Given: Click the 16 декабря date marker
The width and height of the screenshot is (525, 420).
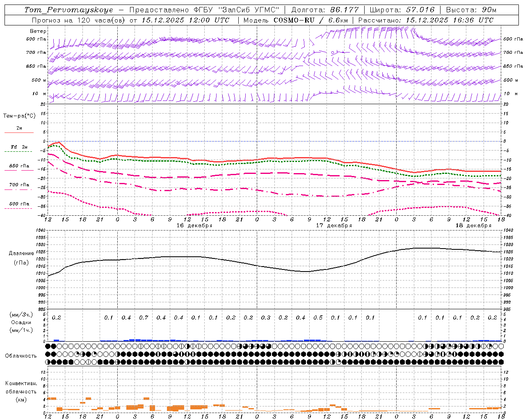Looking at the screenshot, I should coord(194,226).
